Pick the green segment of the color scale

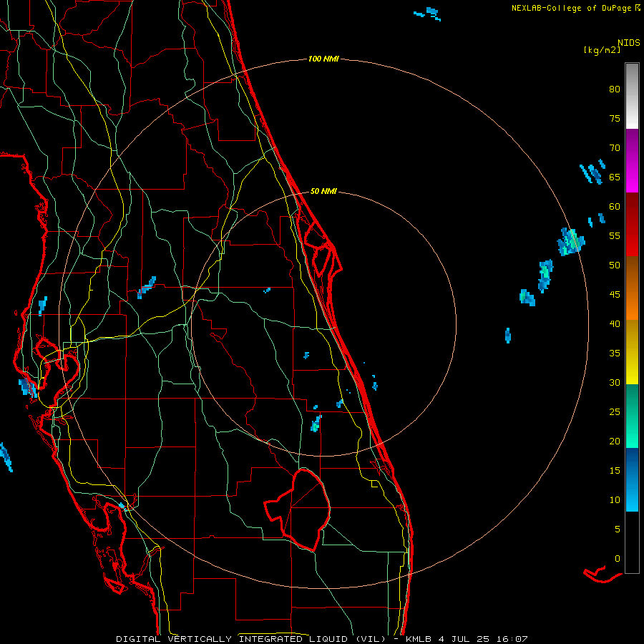click(632, 416)
